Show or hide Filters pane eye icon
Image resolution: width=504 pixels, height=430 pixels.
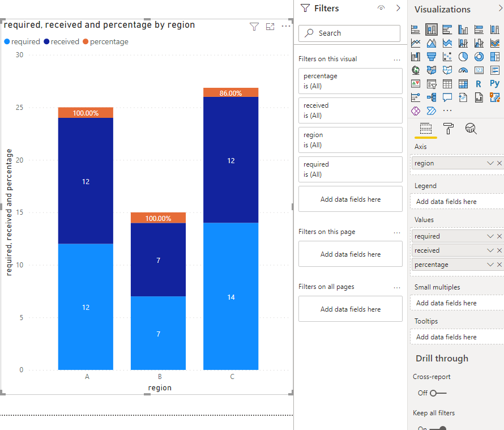pyautogui.click(x=381, y=8)
